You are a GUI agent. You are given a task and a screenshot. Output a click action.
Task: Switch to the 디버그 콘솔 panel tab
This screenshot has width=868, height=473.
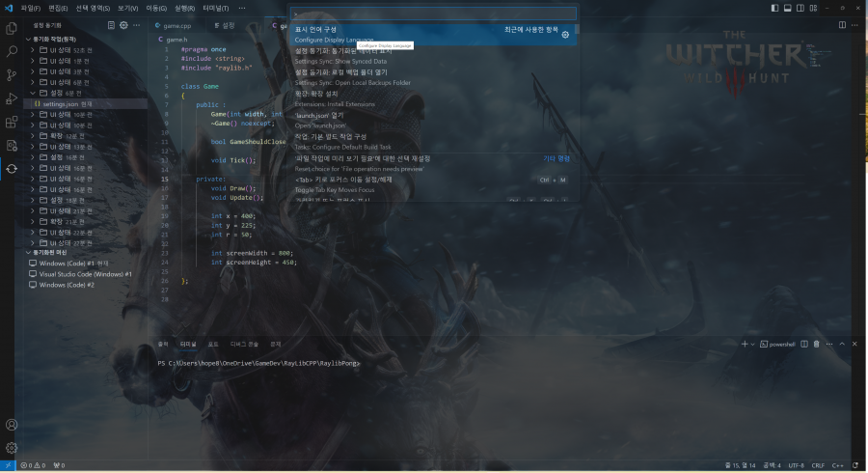(x=244, y=344)
